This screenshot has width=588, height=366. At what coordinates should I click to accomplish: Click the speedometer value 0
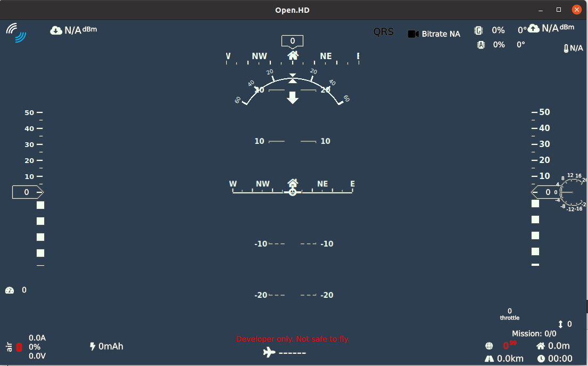pos(24,290)
